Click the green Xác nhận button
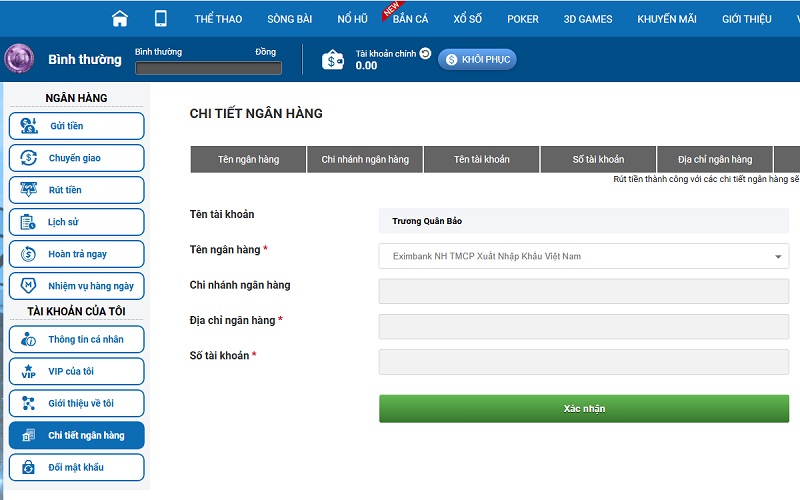Screen dimensions: 800x500 point(584,409)
